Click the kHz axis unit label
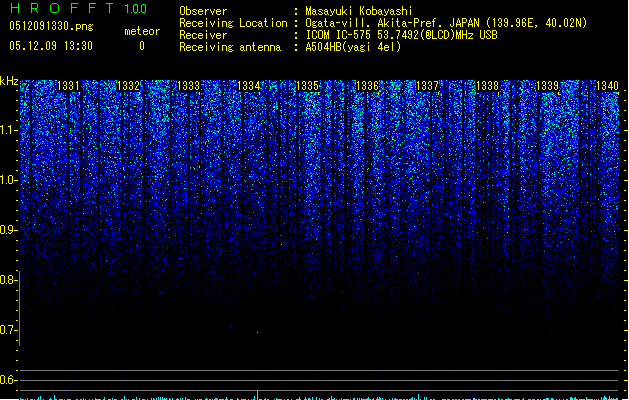Screen dimensions: 629x400 [x=9, y=81]
